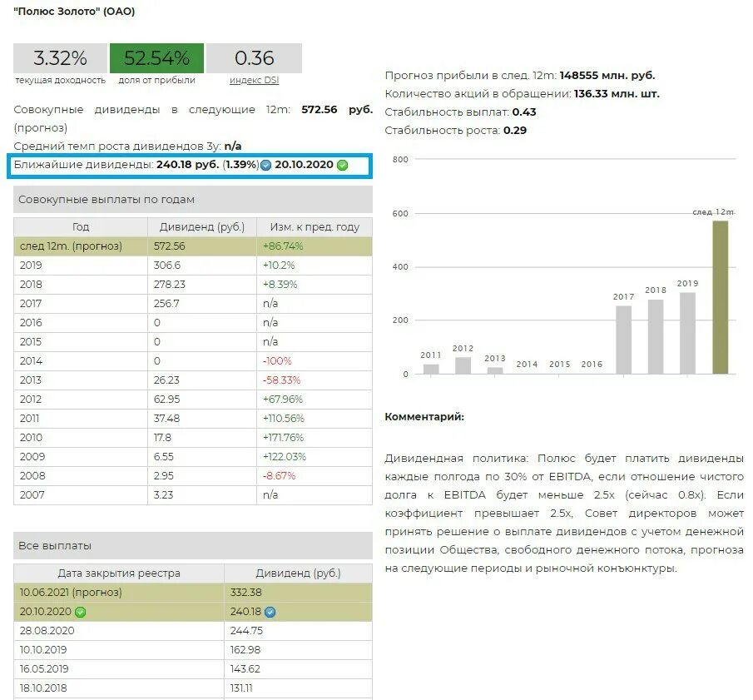Viewport: 753px width, 700px height.
Task: Click the -8.67% change for 2008
Action: point(279,476)
